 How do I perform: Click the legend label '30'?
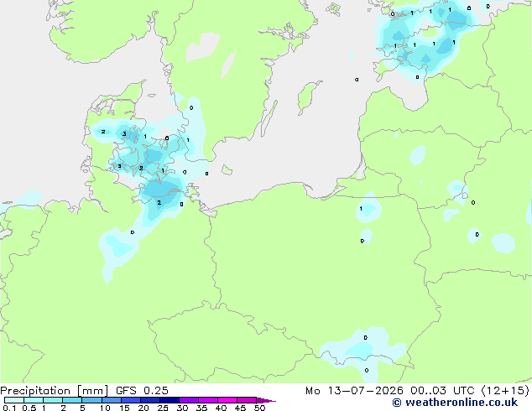pos(182,408)
